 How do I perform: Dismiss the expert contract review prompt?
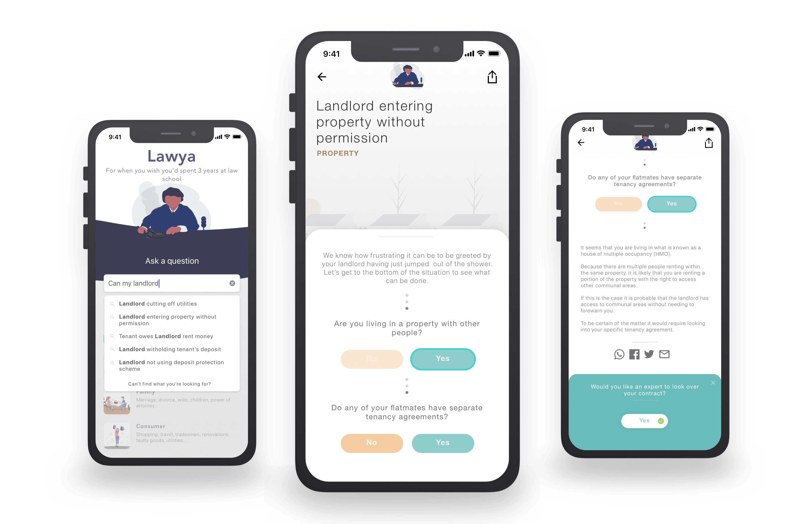pos(714,383)
